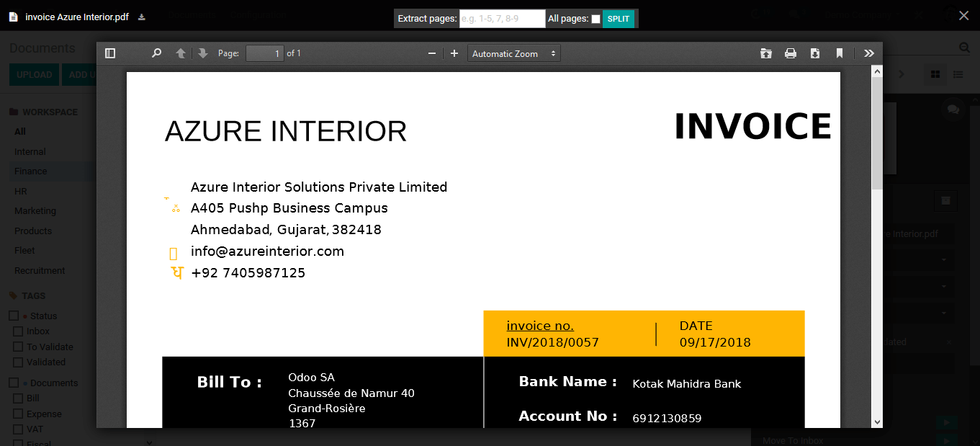Click the PDF vertical scrollbar thumb
Screen dimensions: 980x446
[x=876, y=133]
